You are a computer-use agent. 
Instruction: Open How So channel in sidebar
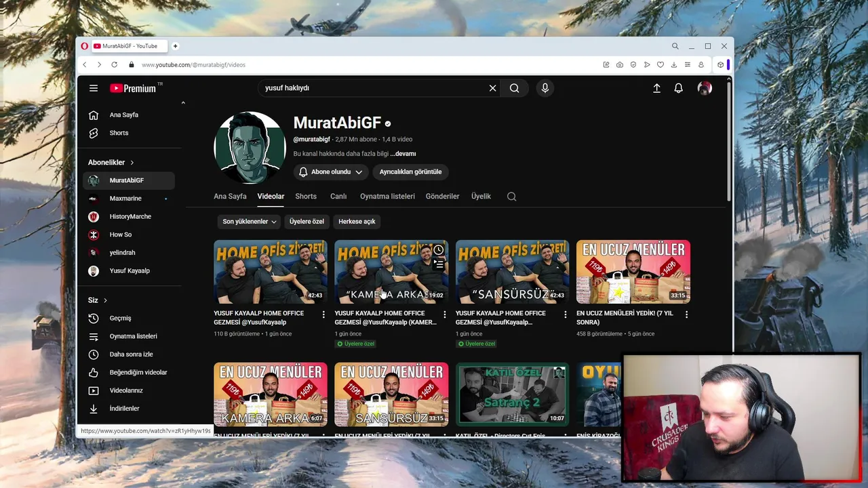tap(129, 235)
